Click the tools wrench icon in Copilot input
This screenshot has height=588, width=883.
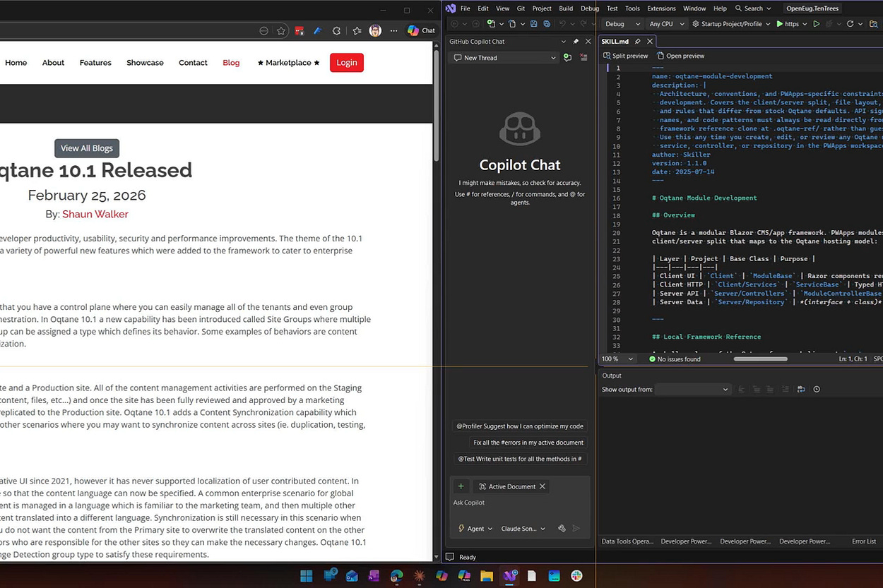coord(562,529)
